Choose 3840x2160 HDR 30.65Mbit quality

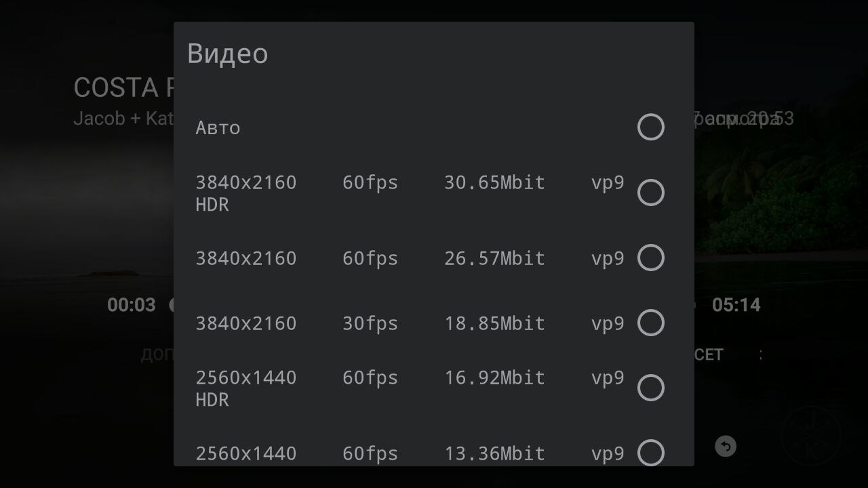tap(434, 192)
